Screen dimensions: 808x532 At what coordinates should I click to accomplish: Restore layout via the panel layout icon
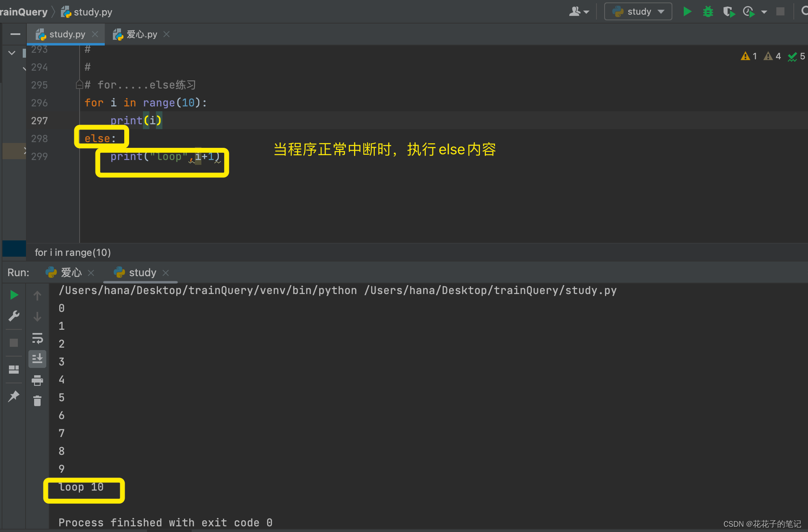pyautogui.click(x=14, y=369)
